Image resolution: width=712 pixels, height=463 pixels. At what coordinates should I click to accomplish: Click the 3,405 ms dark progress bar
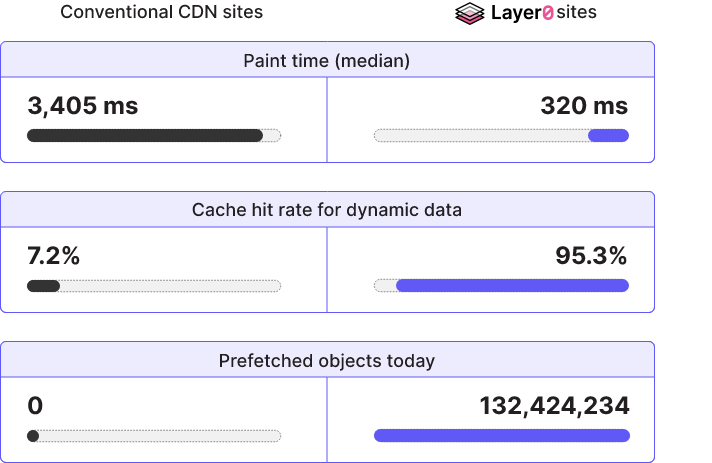coord(145,135)
